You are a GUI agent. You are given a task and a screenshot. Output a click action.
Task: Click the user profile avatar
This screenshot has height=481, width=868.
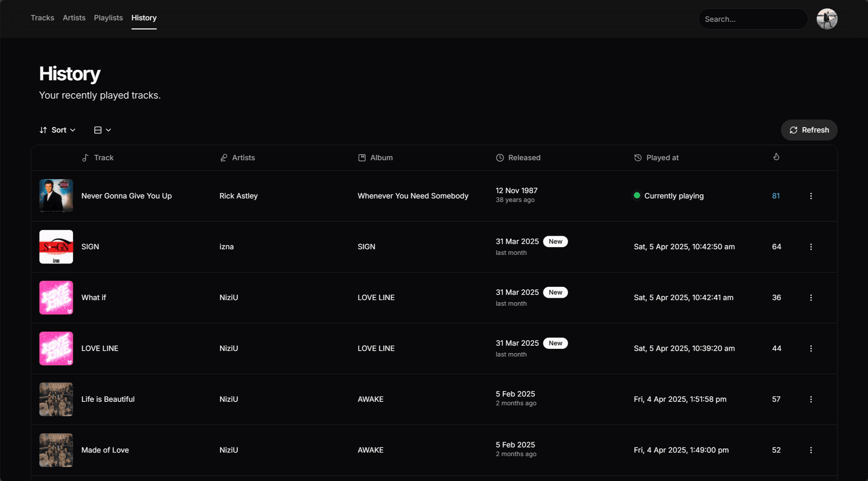827,19
